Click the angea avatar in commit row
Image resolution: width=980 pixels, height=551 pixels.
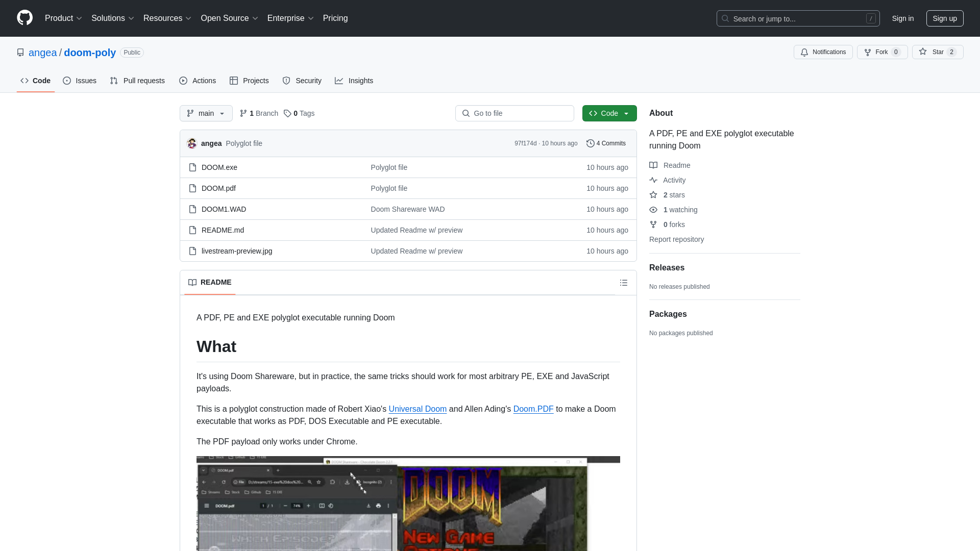click(x=192, y=143)
